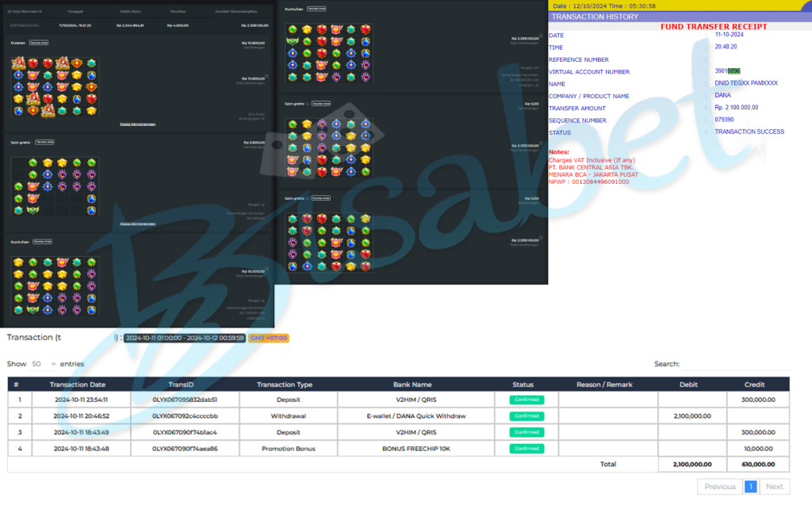Select page 1 in the pagination
Viewport: 812px width, 509px height.
pos(750,487)
